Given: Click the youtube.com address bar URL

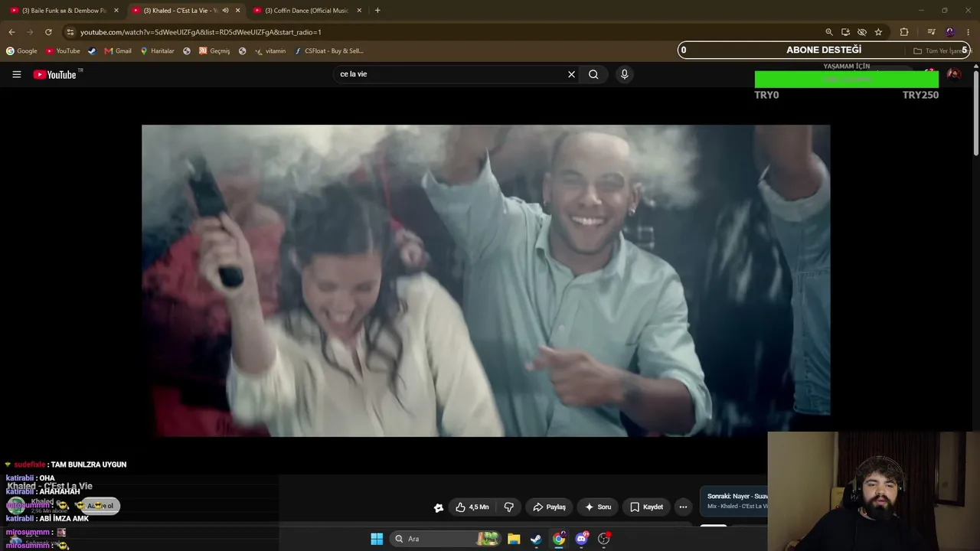Looking at the screenshot, I should pyautogui.click(x=201, y=32).
